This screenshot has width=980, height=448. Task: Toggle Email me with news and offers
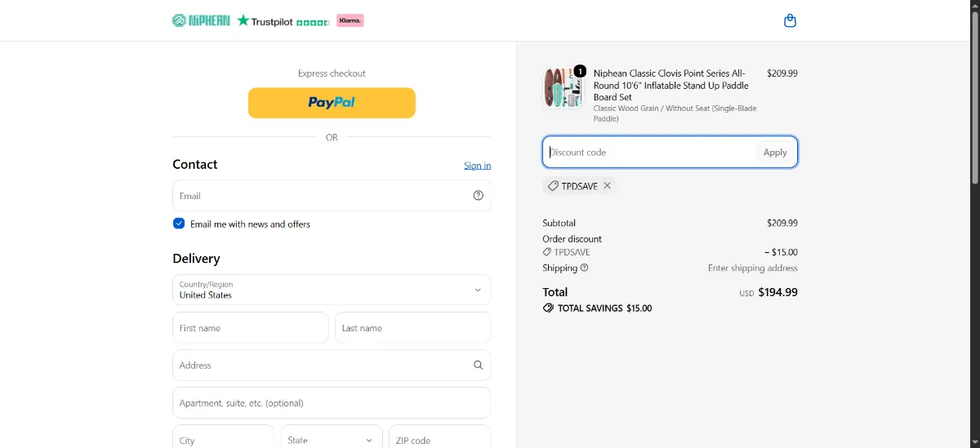tap(179, 224)
